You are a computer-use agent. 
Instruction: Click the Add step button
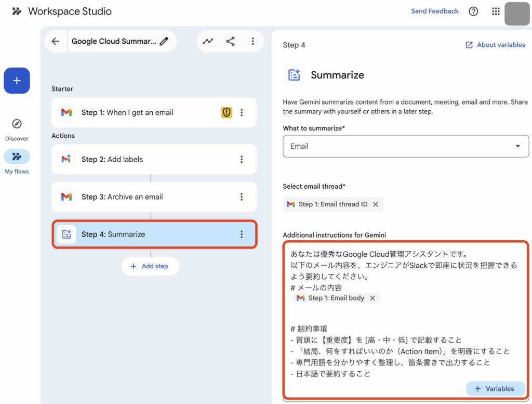point(150,266)
